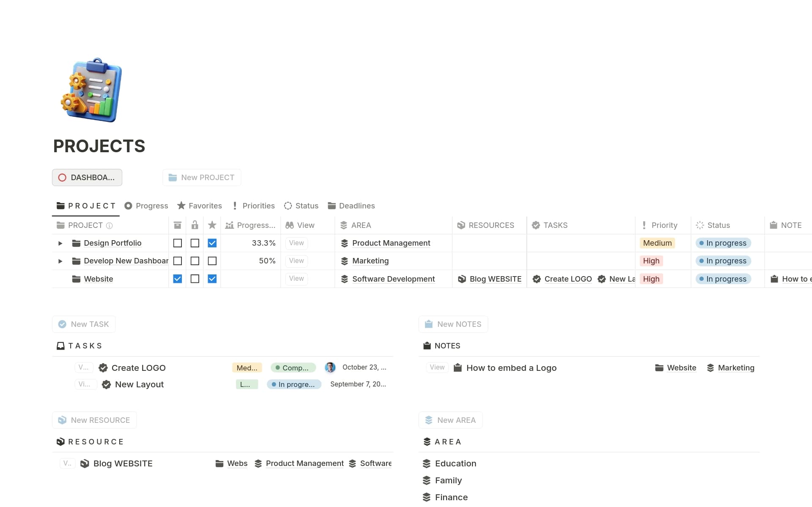Open the Priority column header menu
The image size is (812, 507).
tap(663, 225)
